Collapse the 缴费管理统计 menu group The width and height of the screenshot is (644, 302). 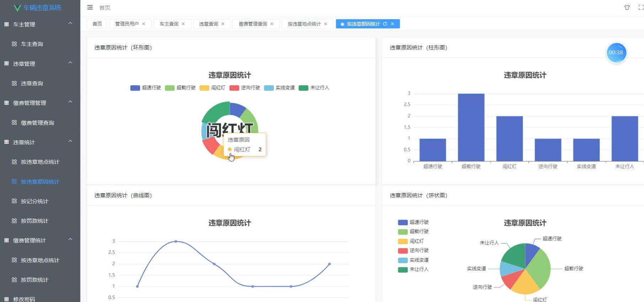click(x=70, y=239)
